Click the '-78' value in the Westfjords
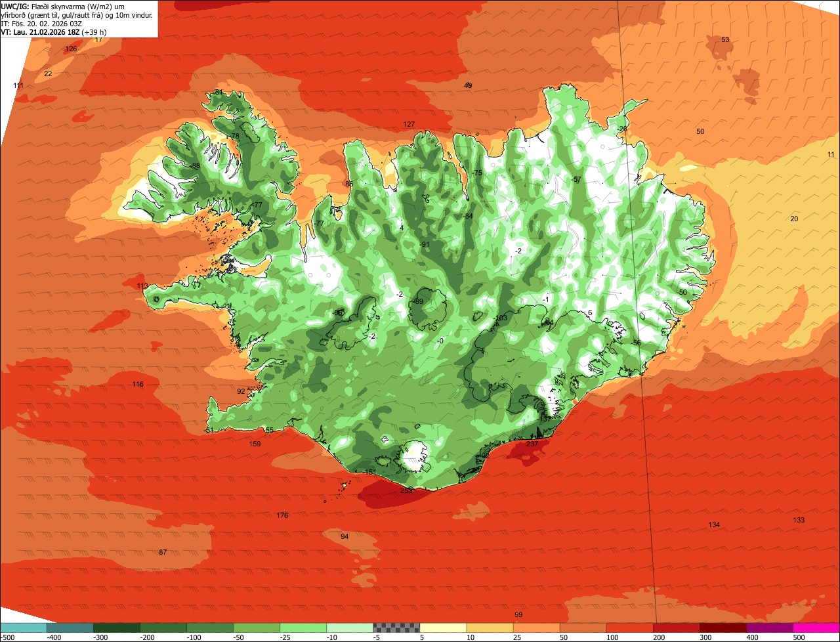 pyautogui.click(x=234, y=137)
